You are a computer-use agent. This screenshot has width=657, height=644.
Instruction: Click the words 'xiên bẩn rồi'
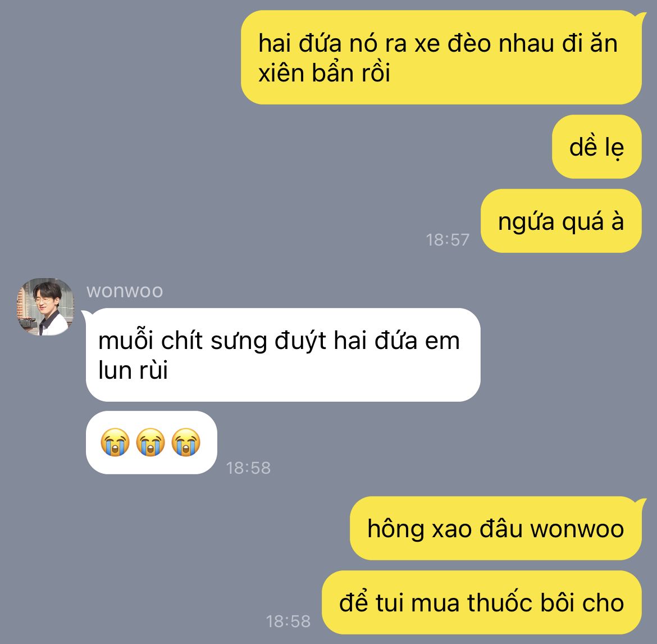(x=325, y=72)
